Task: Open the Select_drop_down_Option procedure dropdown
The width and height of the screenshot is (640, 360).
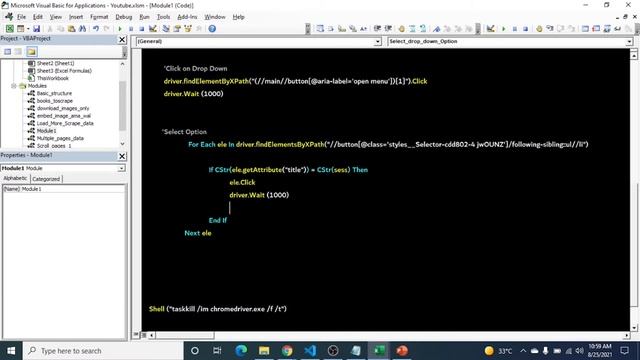Action: click(x=629, y=42)
